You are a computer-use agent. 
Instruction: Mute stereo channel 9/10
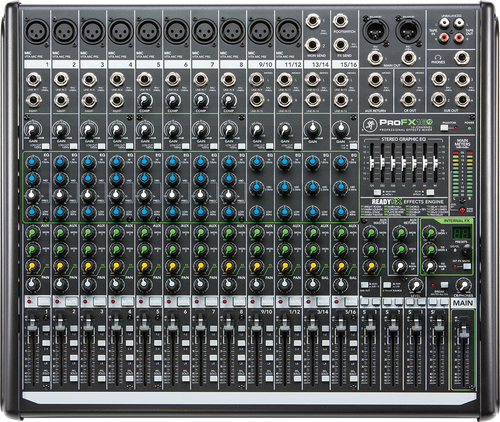(267, 301)
